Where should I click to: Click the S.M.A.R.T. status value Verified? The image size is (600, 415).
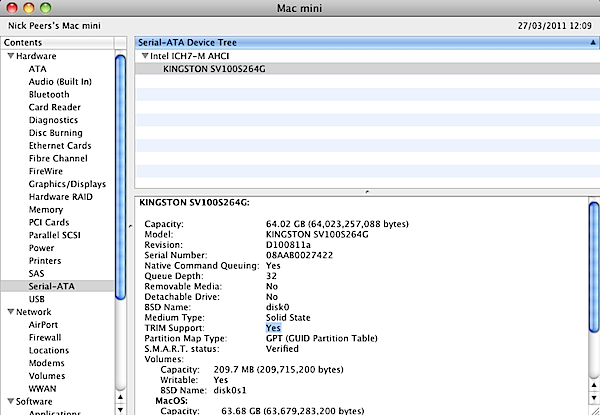click(282, 349)
